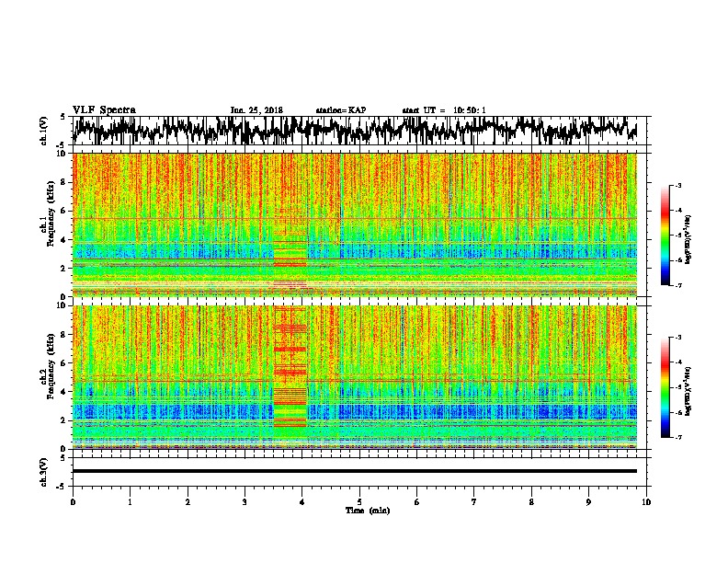
Task: Click time axis tick label "5"
Action: [x=359, y=502]
